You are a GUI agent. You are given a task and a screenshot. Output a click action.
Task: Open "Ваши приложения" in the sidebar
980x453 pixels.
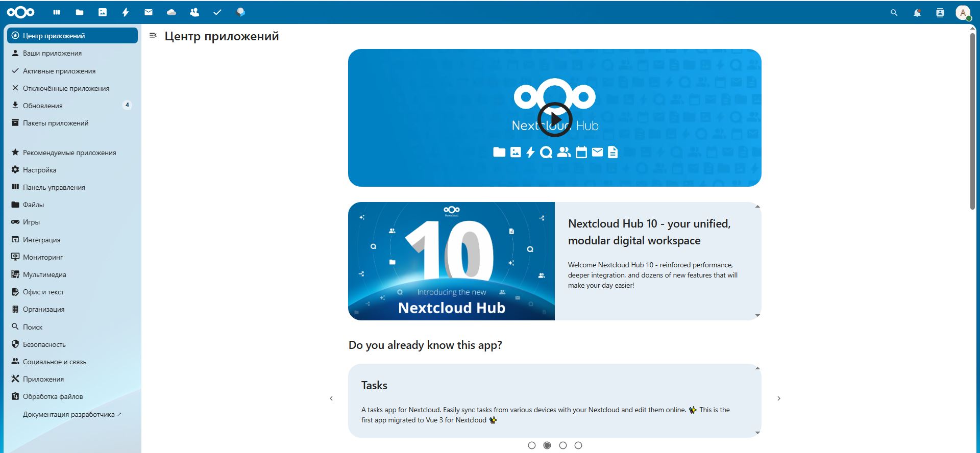(x=72, y=53)
